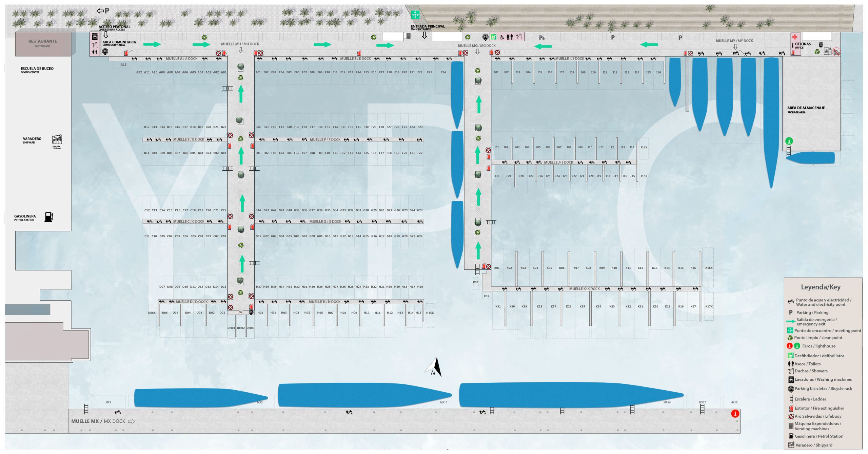The width and height of the screenshot is (868, 454).
Task: Click the Lifebuoy icon in the legend
Action: point(791,416)
